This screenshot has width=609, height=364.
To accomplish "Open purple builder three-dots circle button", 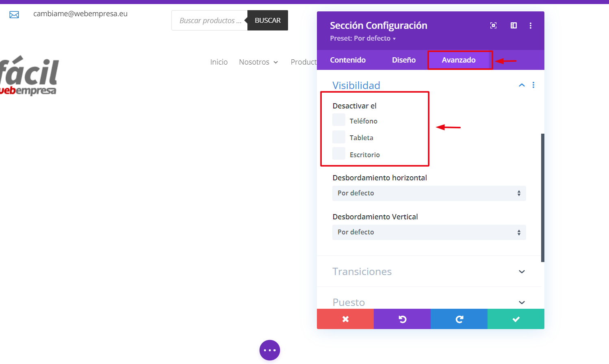I will 270,350.
